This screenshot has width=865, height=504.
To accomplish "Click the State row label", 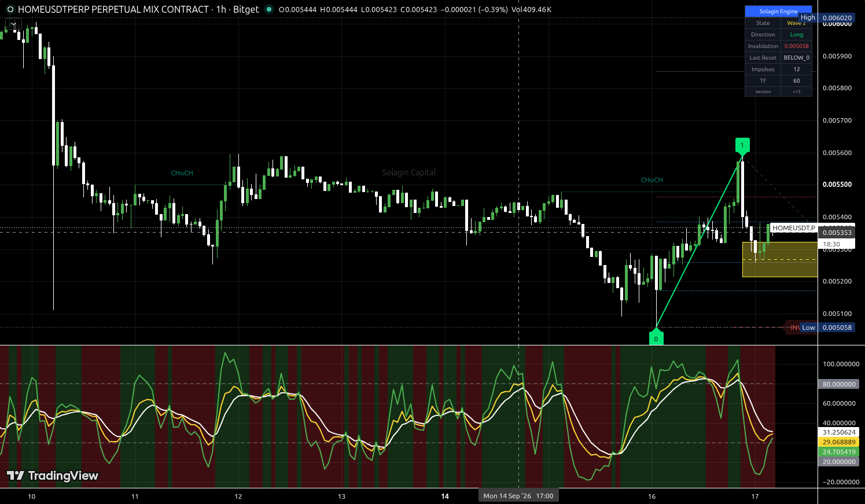I will click(x=763, y=23).
